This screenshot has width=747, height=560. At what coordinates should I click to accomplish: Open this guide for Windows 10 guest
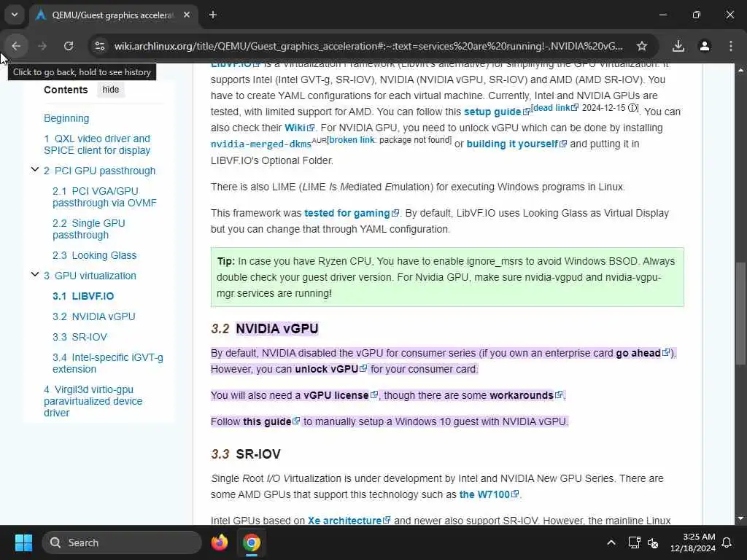tap(271, 422)
